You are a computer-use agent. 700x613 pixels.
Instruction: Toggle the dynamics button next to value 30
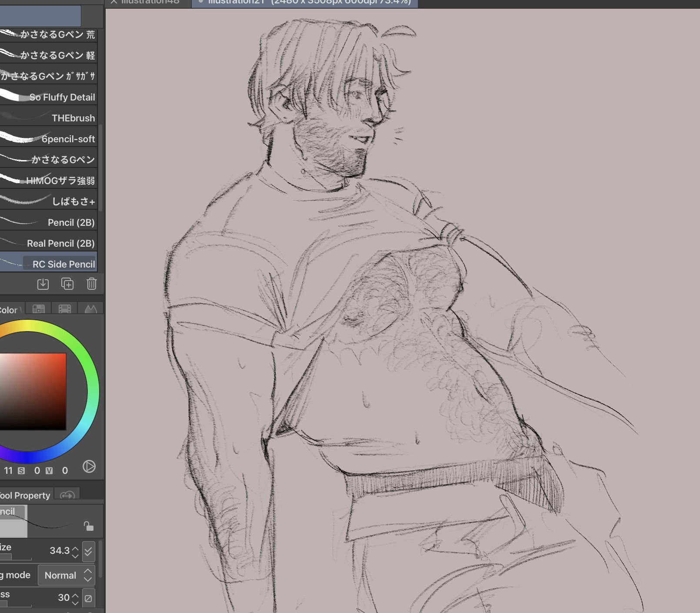(x=88, y=598)
